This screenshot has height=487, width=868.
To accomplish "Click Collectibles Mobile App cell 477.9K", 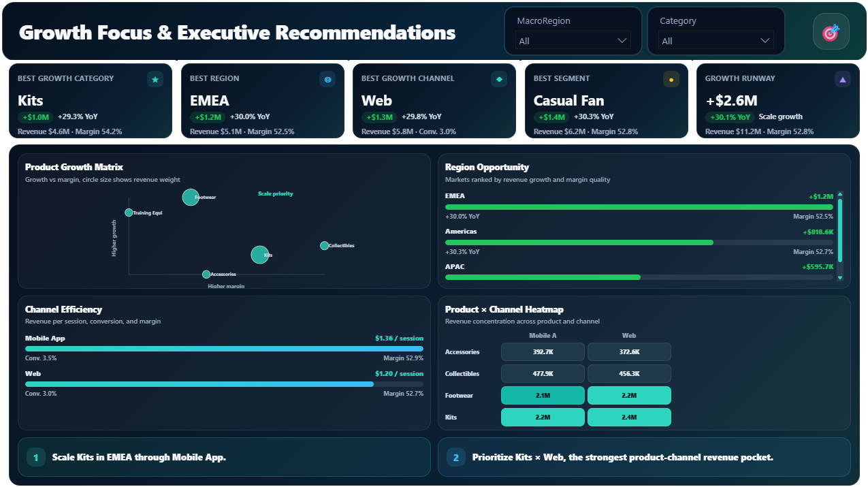I will (x=543, y=374).
